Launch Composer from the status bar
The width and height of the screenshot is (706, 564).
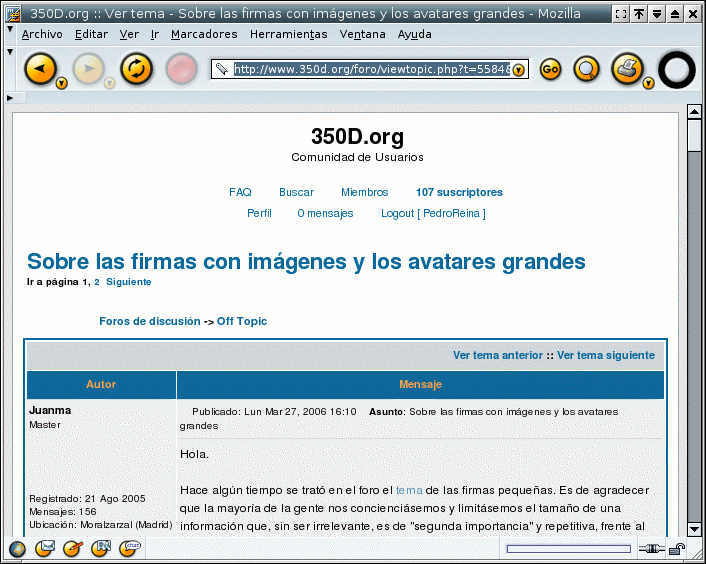72,548
